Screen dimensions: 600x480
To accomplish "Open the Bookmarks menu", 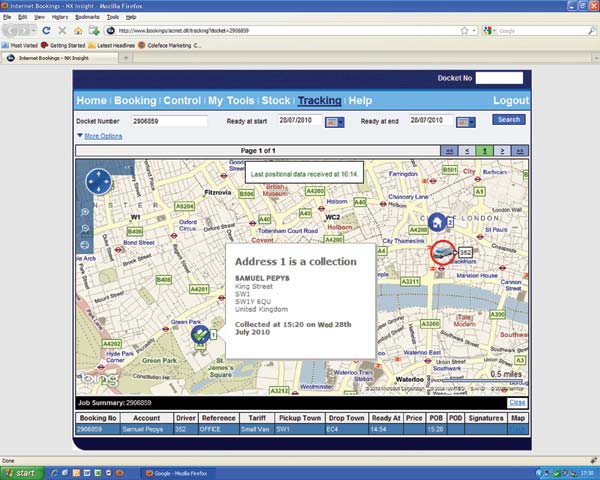I will (x=87, y=17).
